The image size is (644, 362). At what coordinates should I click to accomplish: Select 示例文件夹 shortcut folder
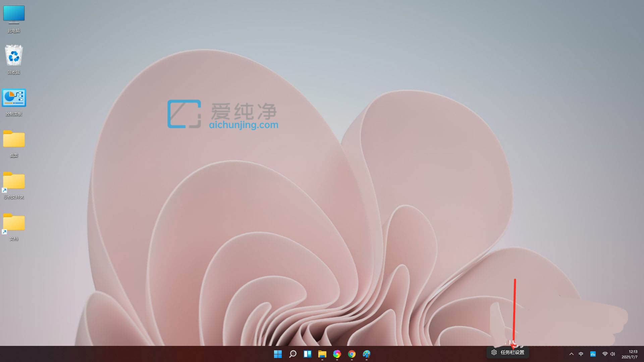pyautogui.click(x=14, y=185)
